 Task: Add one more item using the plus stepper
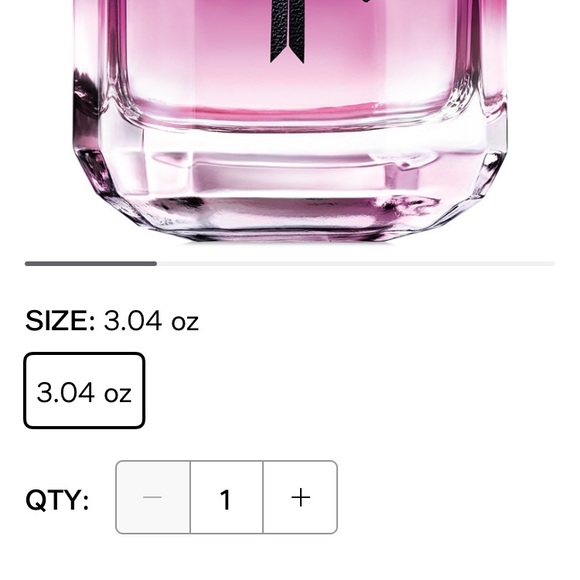point(300,497)
